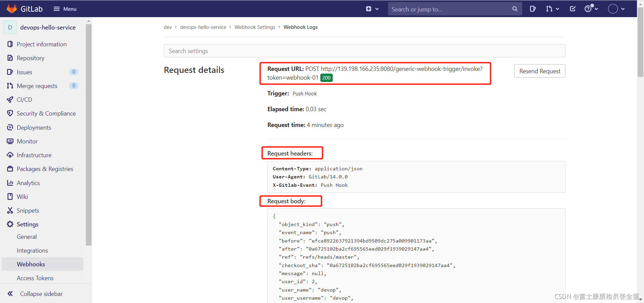The image size is (644, 303).
Task: Click the Webhook Logs breadcrumb
Action: point(301,27)
